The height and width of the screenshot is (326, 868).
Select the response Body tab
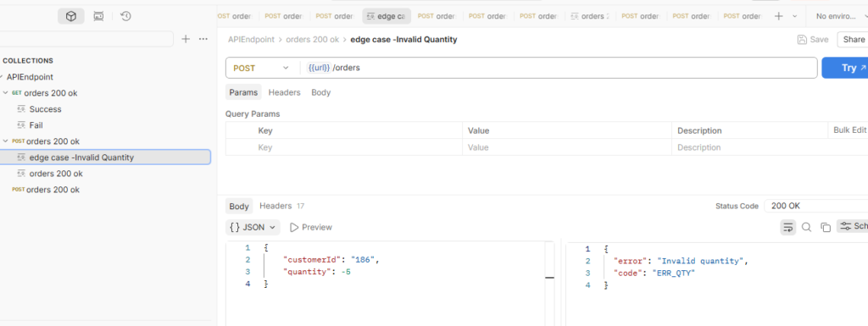pyautogui.click(x=239, y=206)
